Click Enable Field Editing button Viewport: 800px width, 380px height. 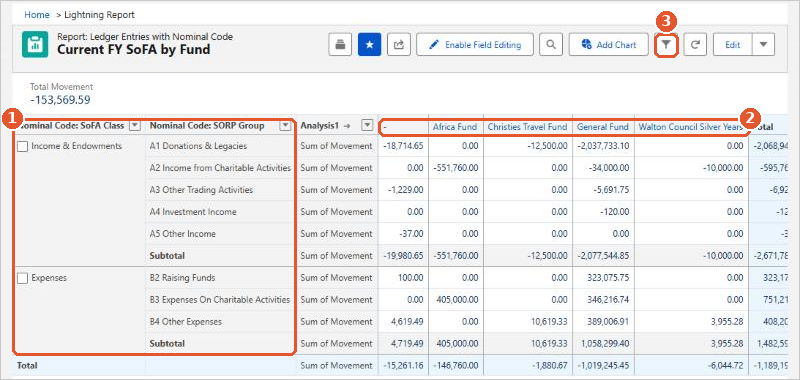475,44
